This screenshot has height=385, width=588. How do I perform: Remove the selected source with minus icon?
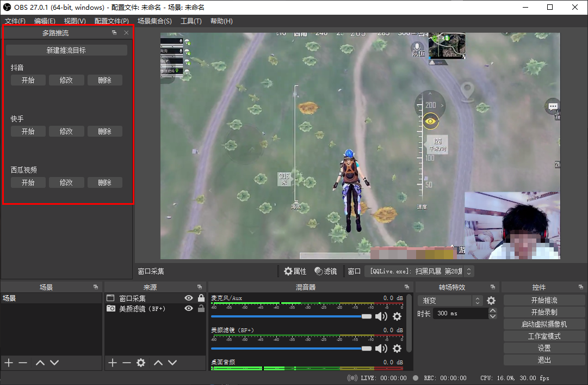click(126, 363)
